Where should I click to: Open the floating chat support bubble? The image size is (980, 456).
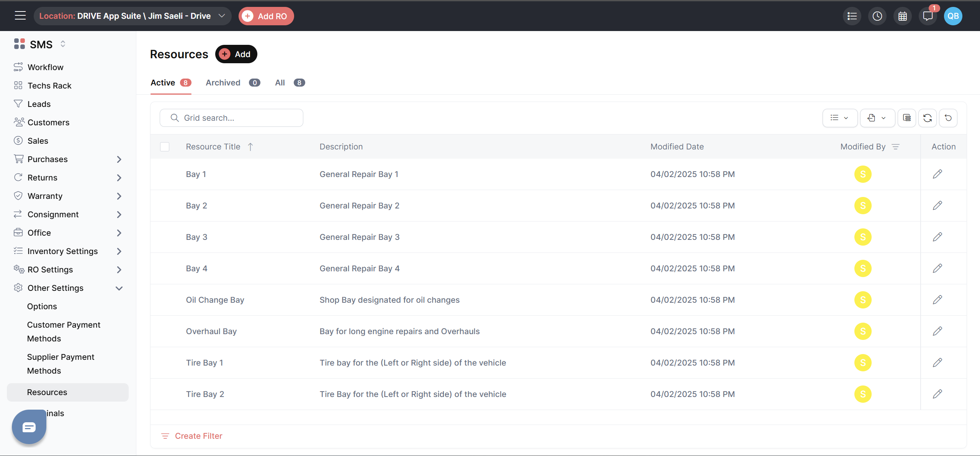click(x=29, y=427)
